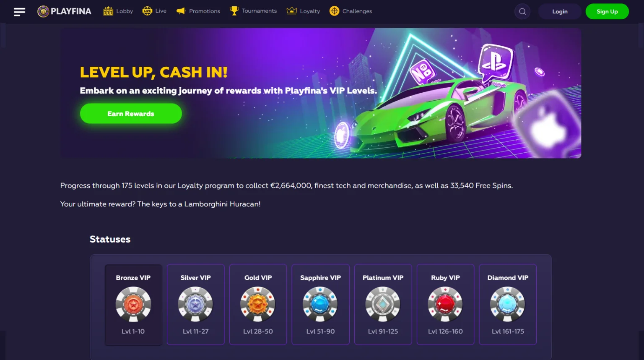
Task: Select the Sapphire VIP chip
Action: tap(320, 304)
